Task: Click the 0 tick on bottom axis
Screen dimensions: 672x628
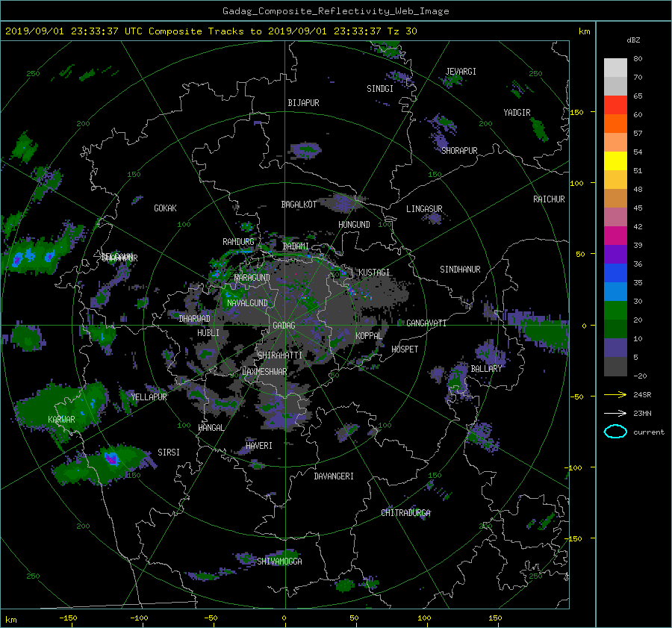Action: tap(284, 618)
